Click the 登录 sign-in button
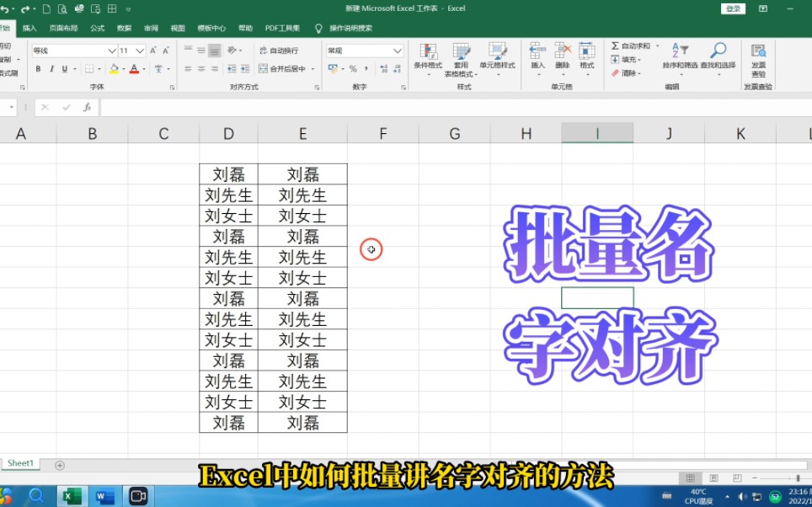The height and width of the screenshot is (507, 812). (x=732, y=8)
